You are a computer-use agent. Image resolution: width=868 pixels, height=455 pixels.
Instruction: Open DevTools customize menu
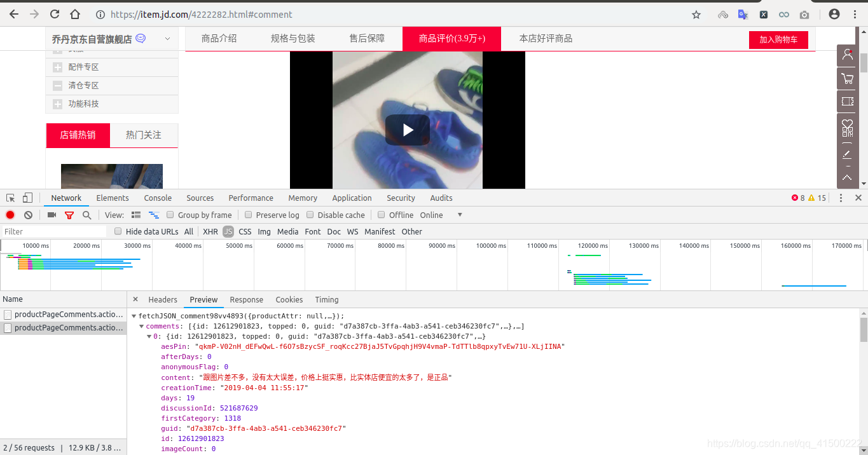coord(841,198)
